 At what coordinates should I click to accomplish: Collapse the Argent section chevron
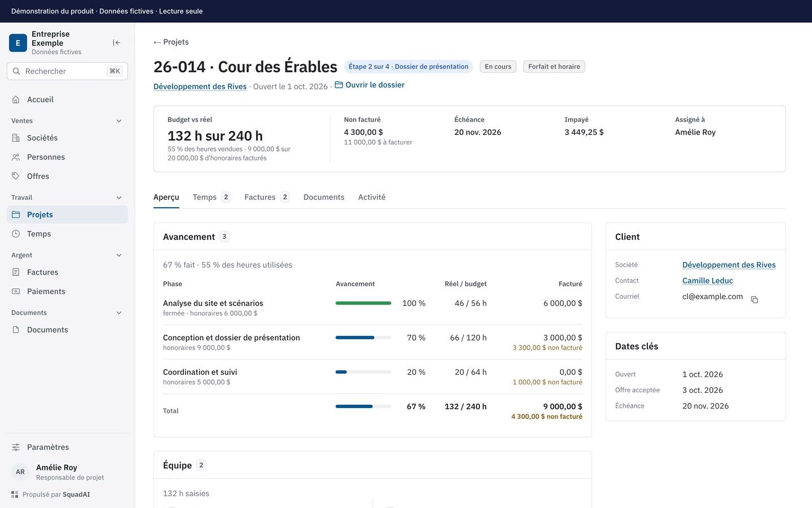click(119, 255)
